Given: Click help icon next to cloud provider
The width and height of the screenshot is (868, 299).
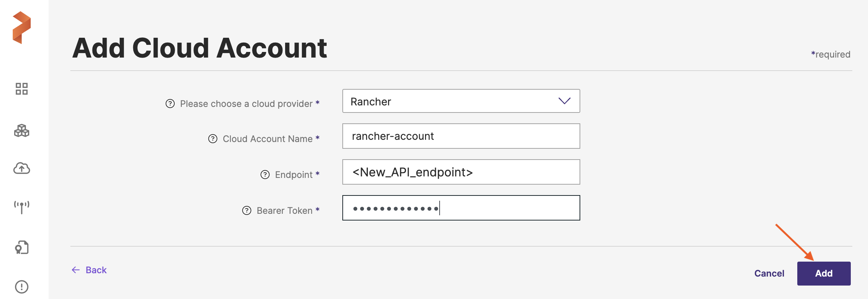Looking at the screenshot, I should click(170, 104).
